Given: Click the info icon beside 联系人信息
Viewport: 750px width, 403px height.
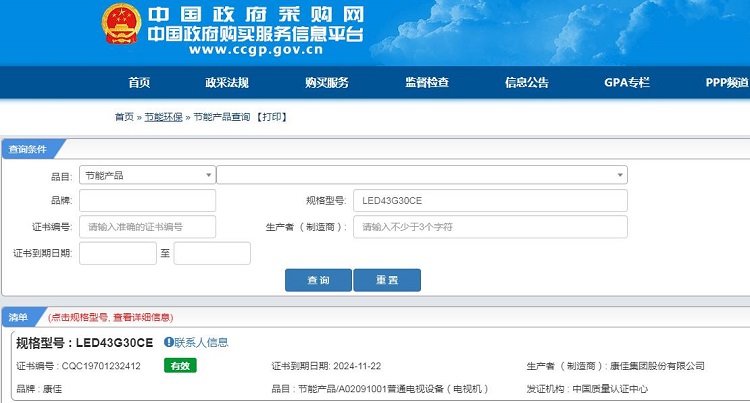Looking at the screenshot, I should [x=168, y=342].
